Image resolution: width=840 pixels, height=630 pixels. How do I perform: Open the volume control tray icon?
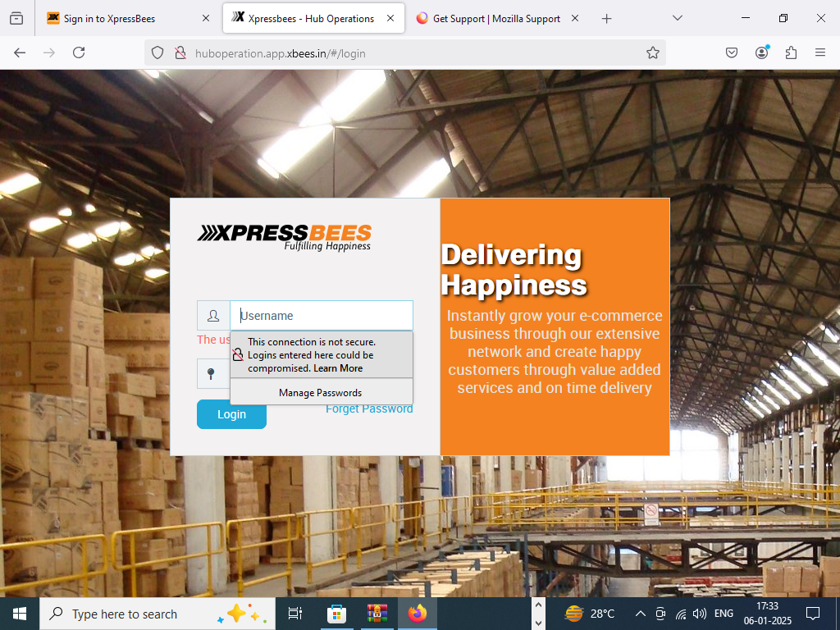699,614
